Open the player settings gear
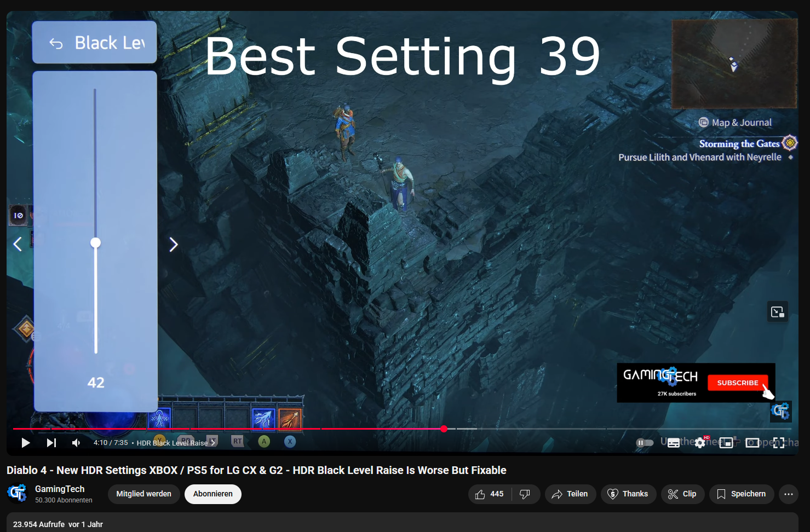Image resolution: width=810 pixels, height=532 pixels. 700,443
